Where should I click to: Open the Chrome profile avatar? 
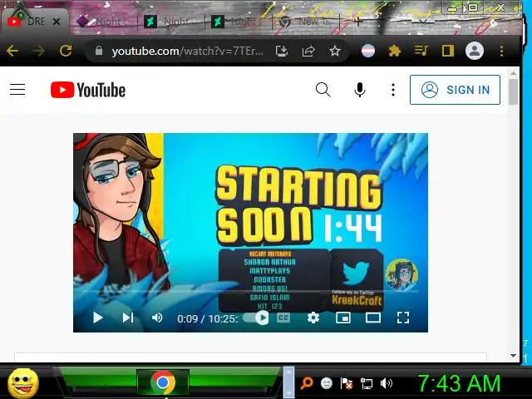[x=475, y=51]
